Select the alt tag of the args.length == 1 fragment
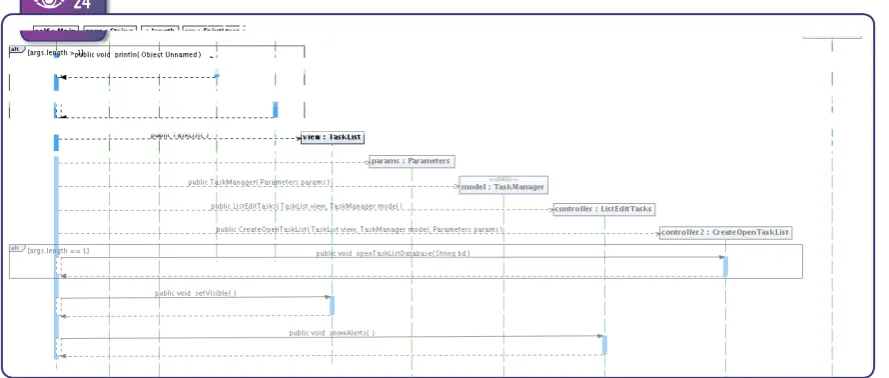 click(16, 248)
